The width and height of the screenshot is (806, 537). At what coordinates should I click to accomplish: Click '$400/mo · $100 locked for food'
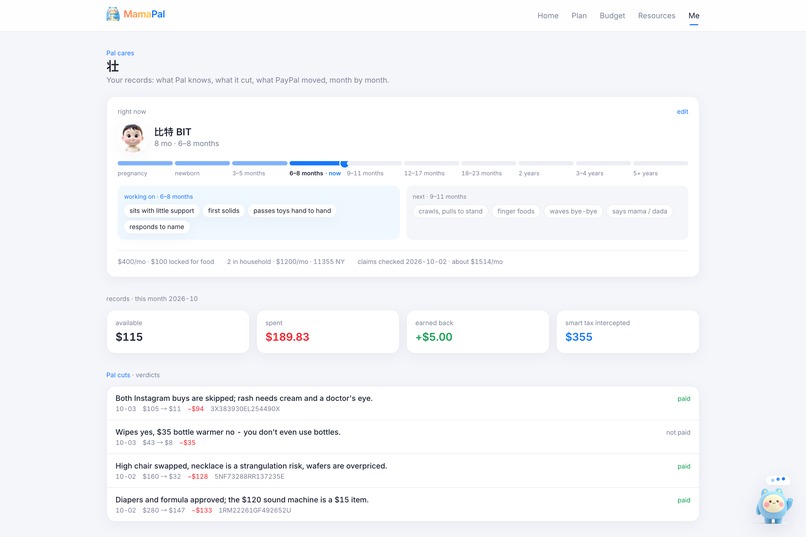coord(166,262)
